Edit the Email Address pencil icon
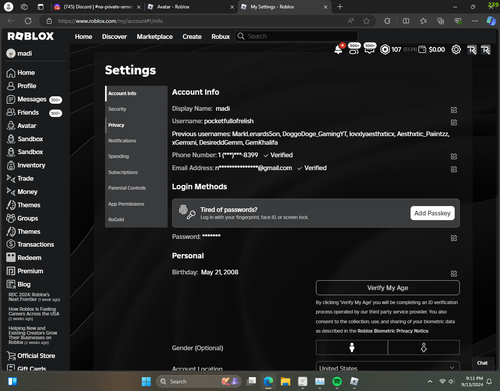The width and height of the screenshot is (500, 391). 454,169
